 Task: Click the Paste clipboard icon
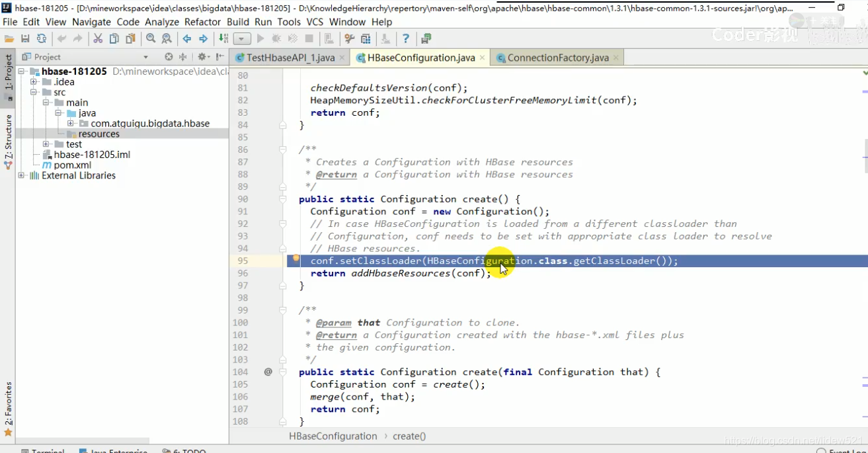point(131,39)
